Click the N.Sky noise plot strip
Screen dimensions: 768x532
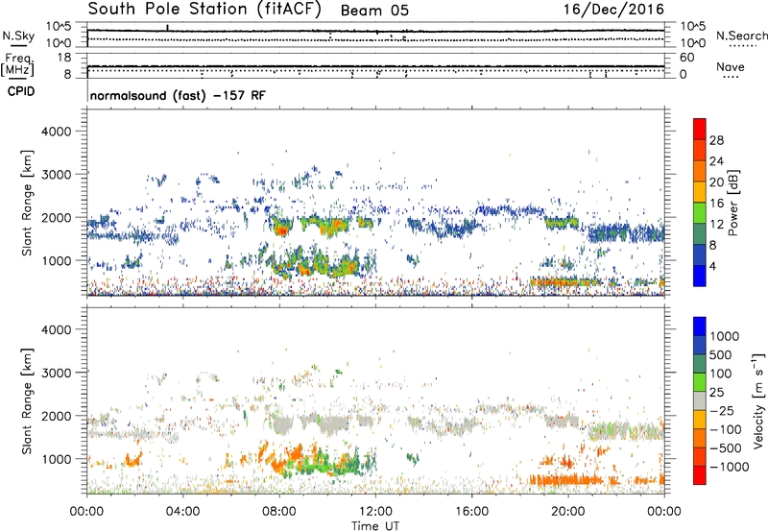[x=375, y=35]
